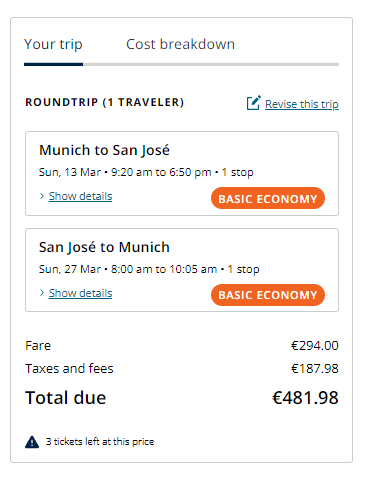Click the Basic Economy badge on the return flight

coord(268,295)
